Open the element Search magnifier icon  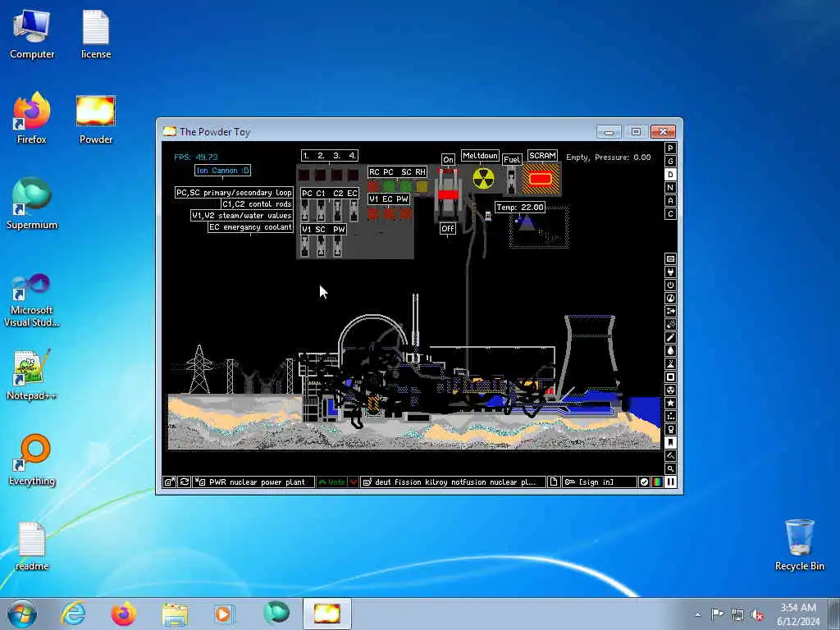[670, 468]
